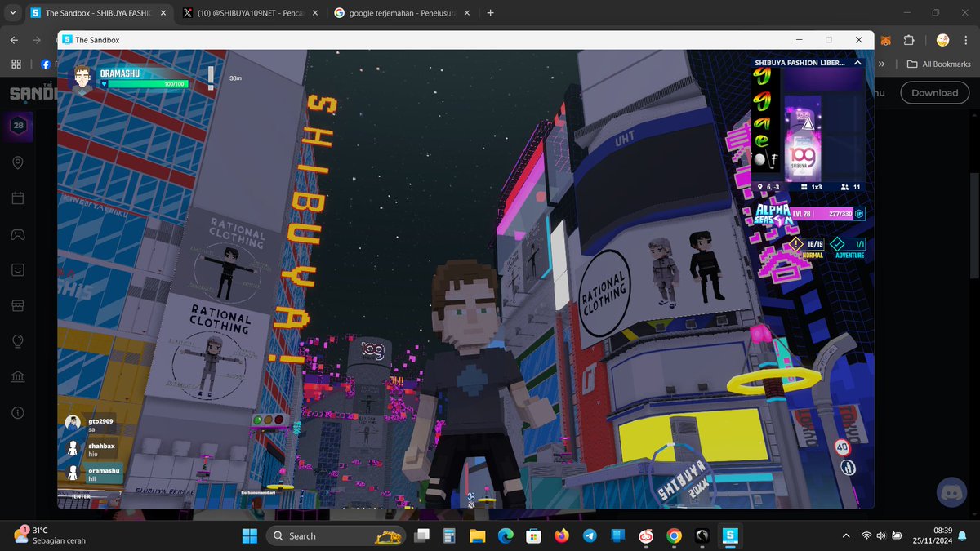This screenshot has width=980, height=551.
Task: Show hidden system tray icons
Action: coord(845,535)
